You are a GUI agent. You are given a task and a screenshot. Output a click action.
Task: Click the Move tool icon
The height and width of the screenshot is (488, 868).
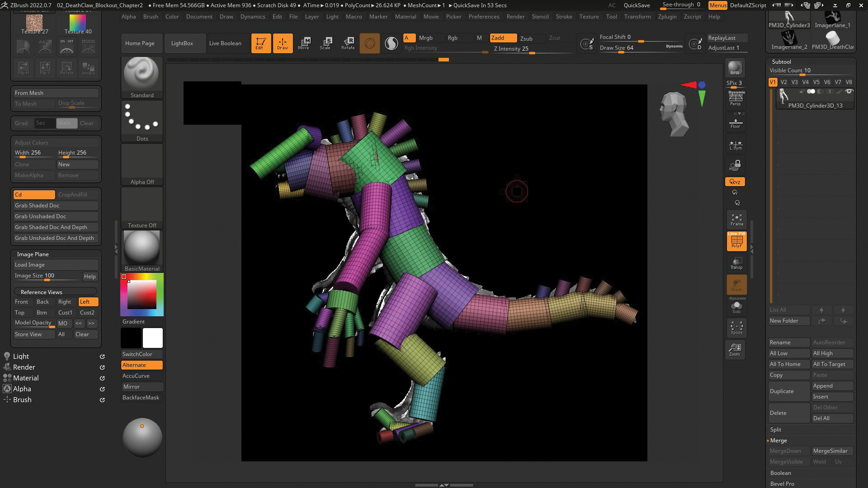pyautogui.click(x=304, y=42)
